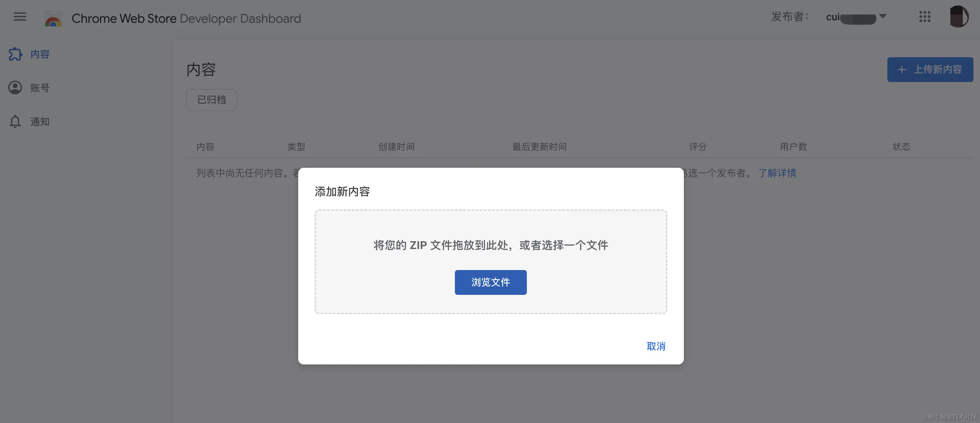
Task: Click the plus icon on 上传新内容
Action: click(901, 70)
